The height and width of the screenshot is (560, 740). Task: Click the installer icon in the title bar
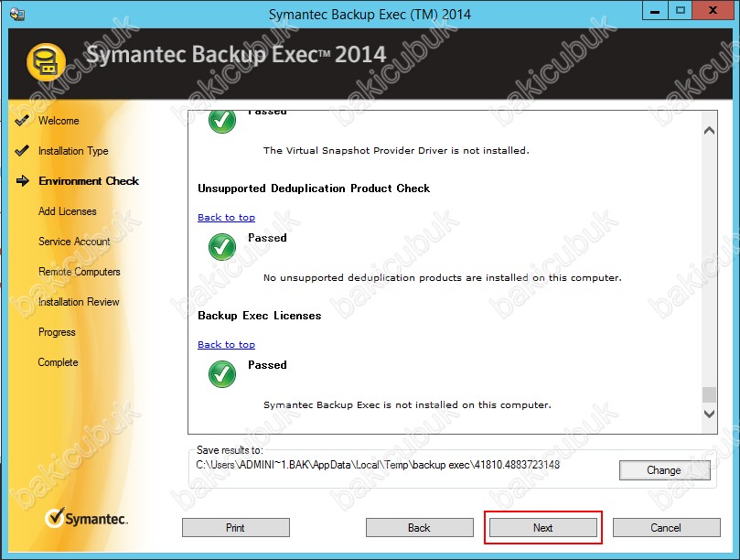17,14
